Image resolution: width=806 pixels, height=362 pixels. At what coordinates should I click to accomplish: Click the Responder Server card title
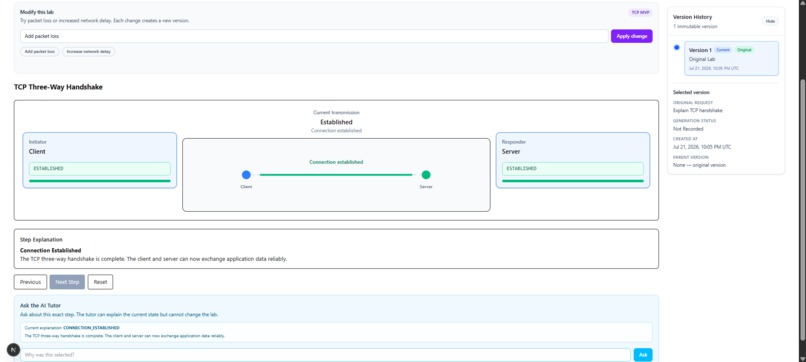(x=511, y=152)
